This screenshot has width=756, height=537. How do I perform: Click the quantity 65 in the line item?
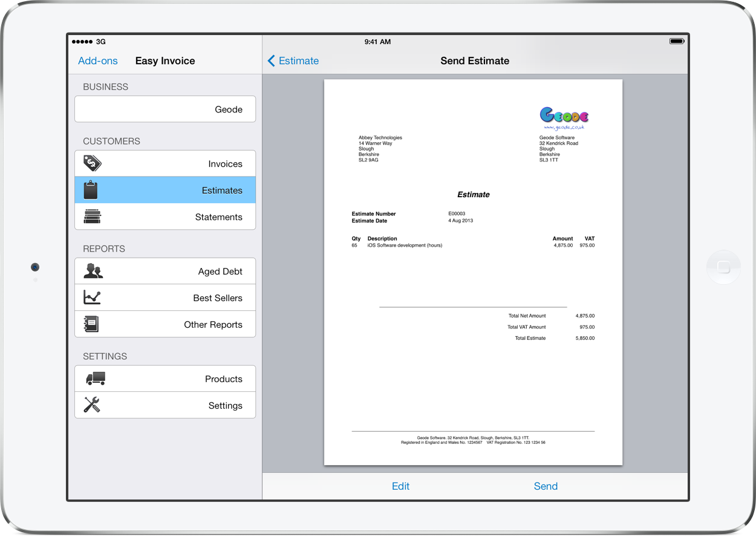pos(354,246)
